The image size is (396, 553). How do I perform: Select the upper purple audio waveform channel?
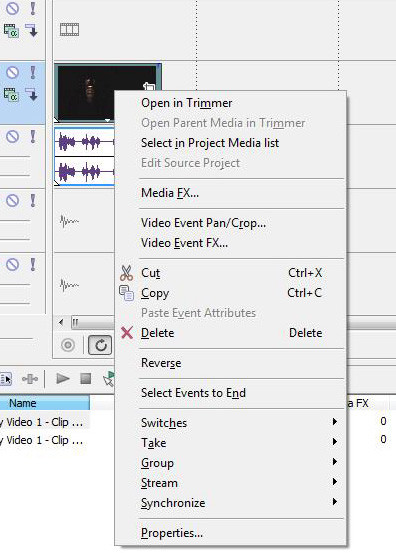(x=85, y=143)
